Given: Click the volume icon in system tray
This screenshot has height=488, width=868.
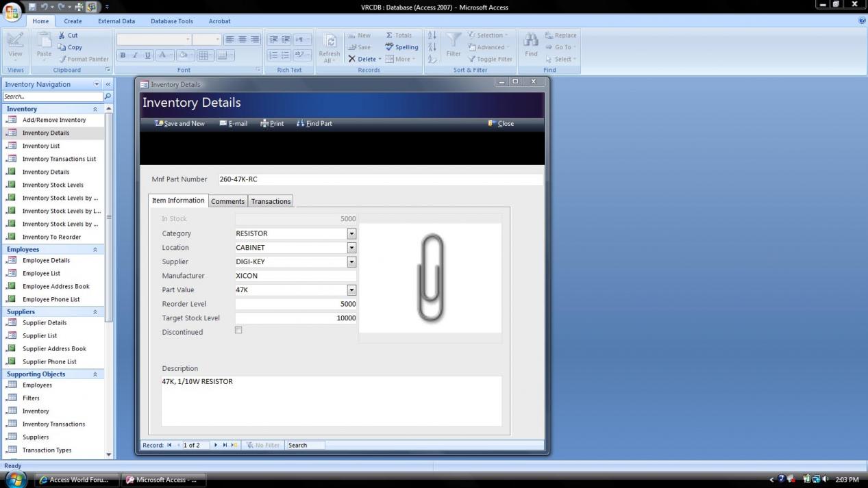Looking at the screenshot, I should (x=826, y=479).
